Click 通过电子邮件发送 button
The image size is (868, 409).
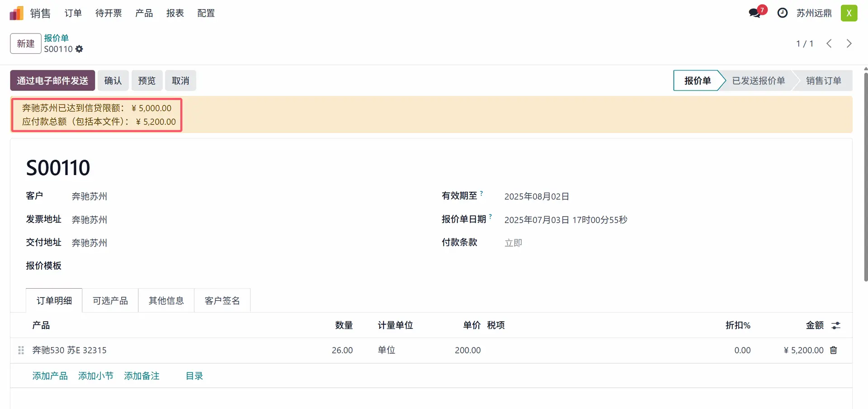click(52, 81)
